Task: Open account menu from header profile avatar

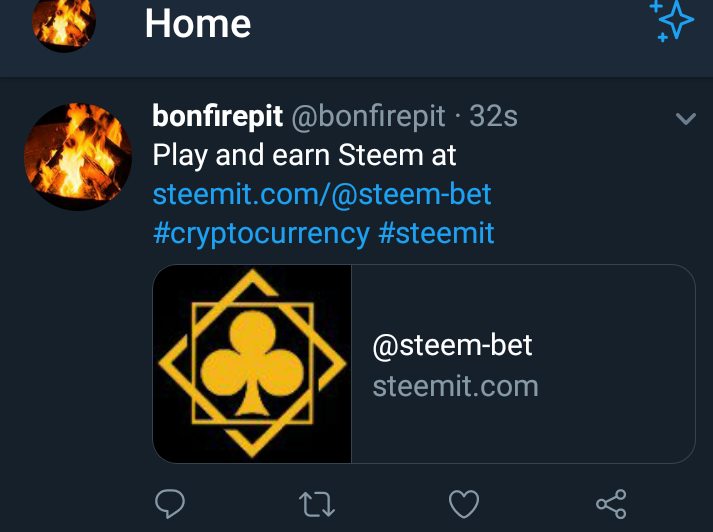Action: coord(64,22)
